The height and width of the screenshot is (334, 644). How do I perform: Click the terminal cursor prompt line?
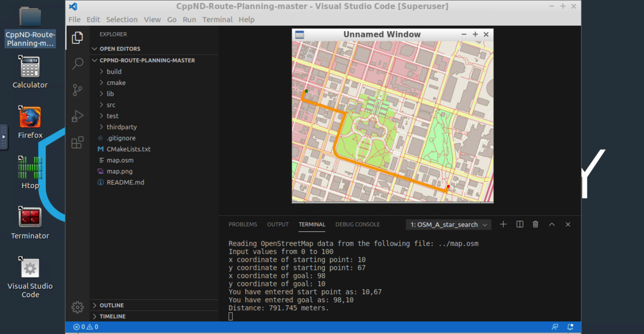tap(231, 316)
